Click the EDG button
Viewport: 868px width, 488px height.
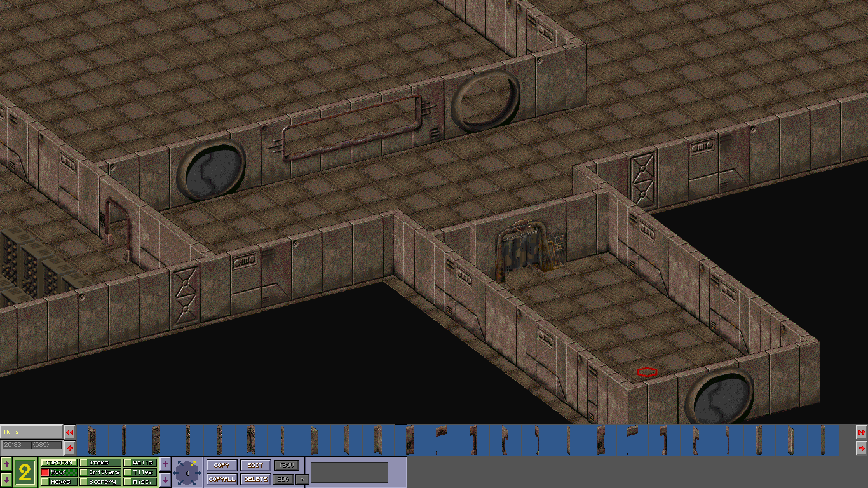pyautogui.click(x=283, y=479)
